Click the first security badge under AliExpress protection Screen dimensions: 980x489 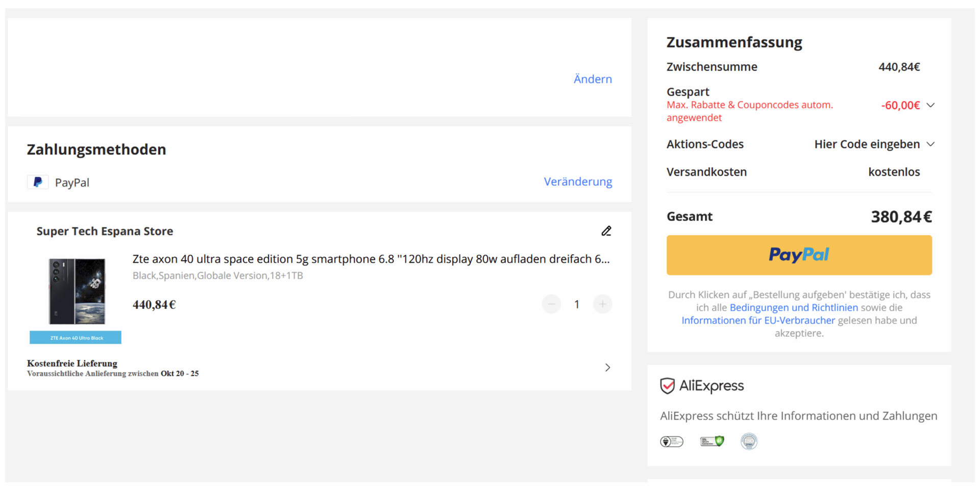[x=672, y=442]
